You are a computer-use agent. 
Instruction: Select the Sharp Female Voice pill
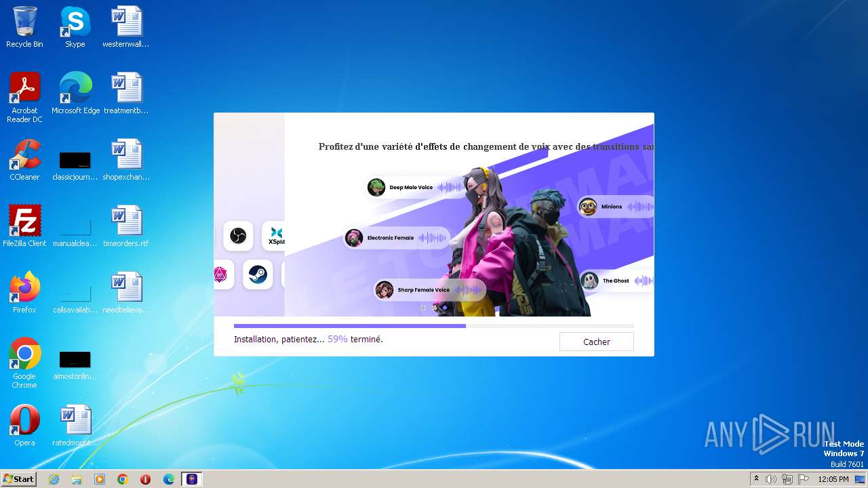[430, 290]
